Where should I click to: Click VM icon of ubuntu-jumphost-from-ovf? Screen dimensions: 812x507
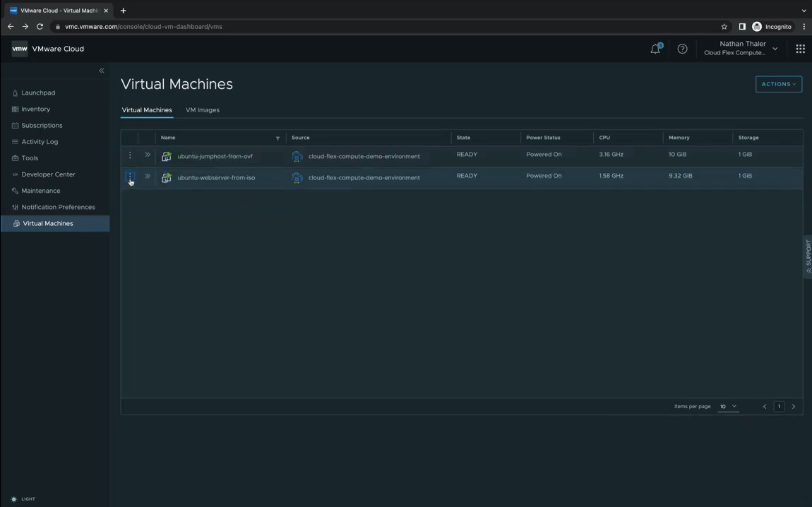pos(166,156)
